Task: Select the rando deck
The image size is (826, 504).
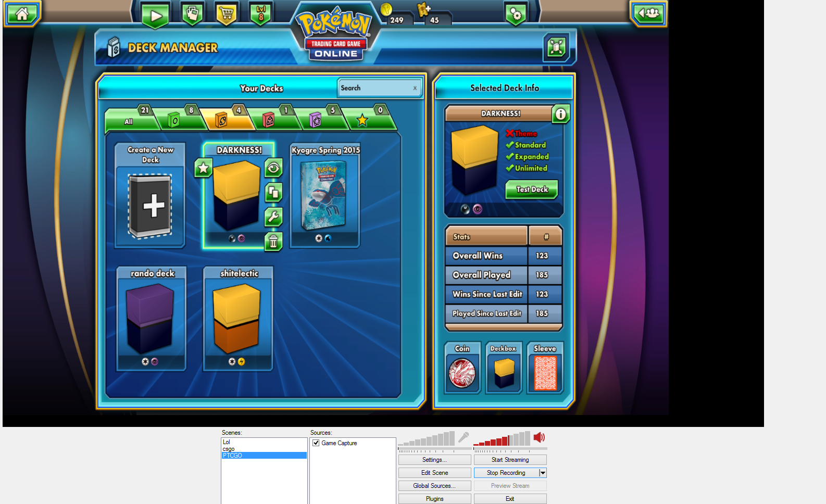Action: 152,318
